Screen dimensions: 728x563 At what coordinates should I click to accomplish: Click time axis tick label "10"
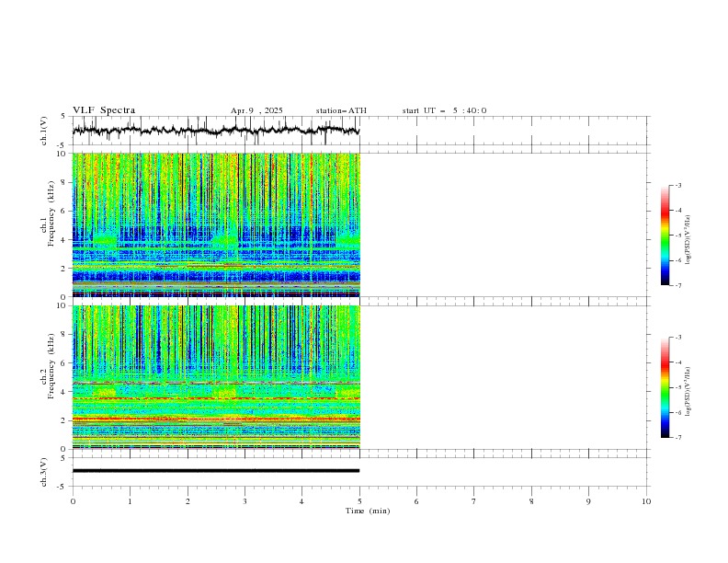(x=646, y=501)
